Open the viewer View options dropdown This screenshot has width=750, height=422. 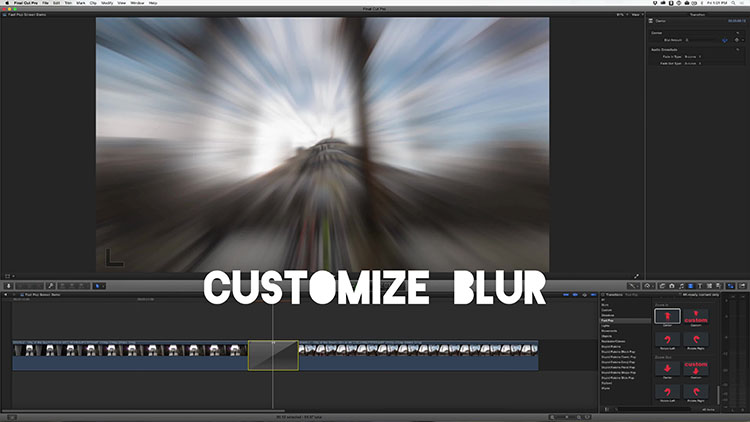pos(637,15)
